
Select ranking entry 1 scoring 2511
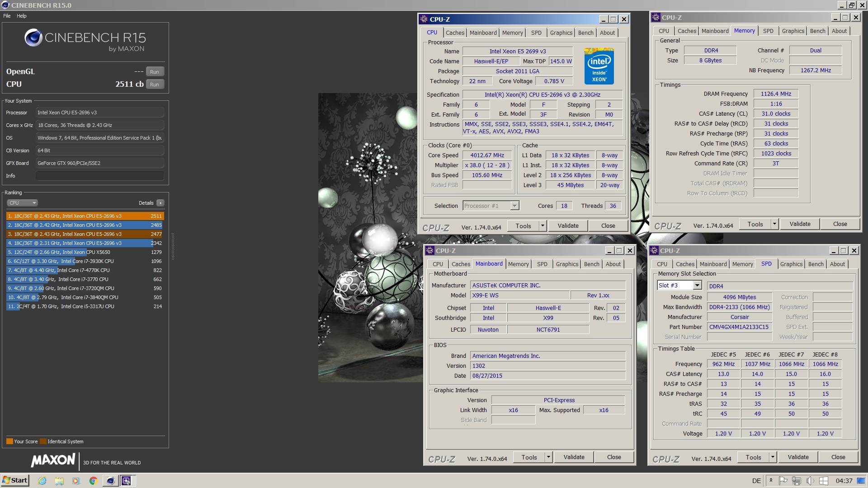(85, 216)
